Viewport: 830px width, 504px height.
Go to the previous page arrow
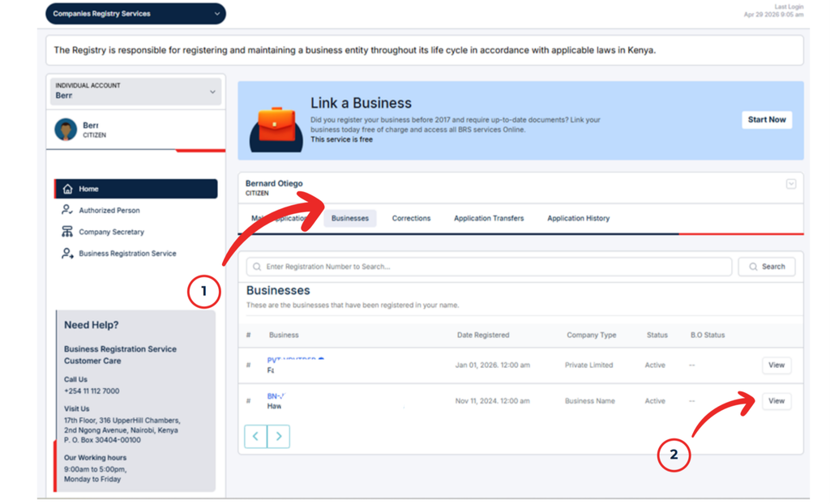(255, 436)
